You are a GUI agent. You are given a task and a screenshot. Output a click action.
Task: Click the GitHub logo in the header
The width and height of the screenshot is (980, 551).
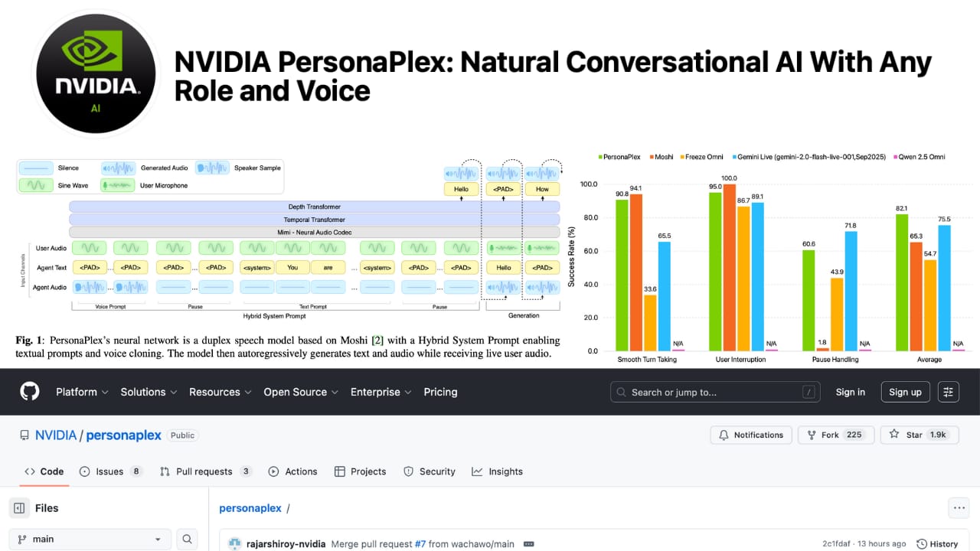click(30, 392)
